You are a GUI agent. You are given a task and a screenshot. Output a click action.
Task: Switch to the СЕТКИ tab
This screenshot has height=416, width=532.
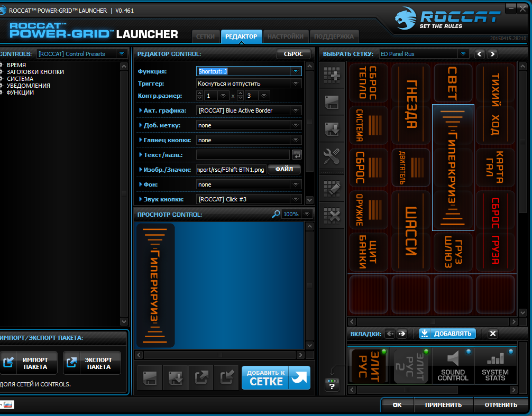[205, 36]
